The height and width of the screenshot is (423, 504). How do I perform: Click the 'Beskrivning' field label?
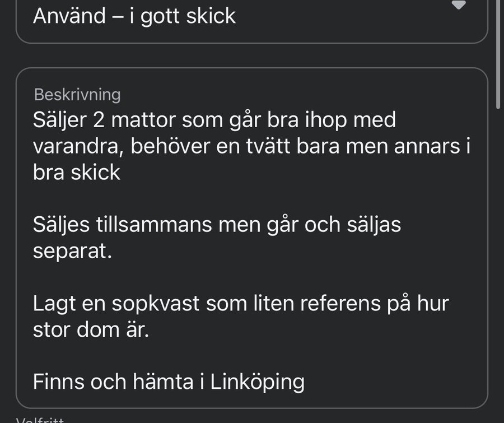77,94
